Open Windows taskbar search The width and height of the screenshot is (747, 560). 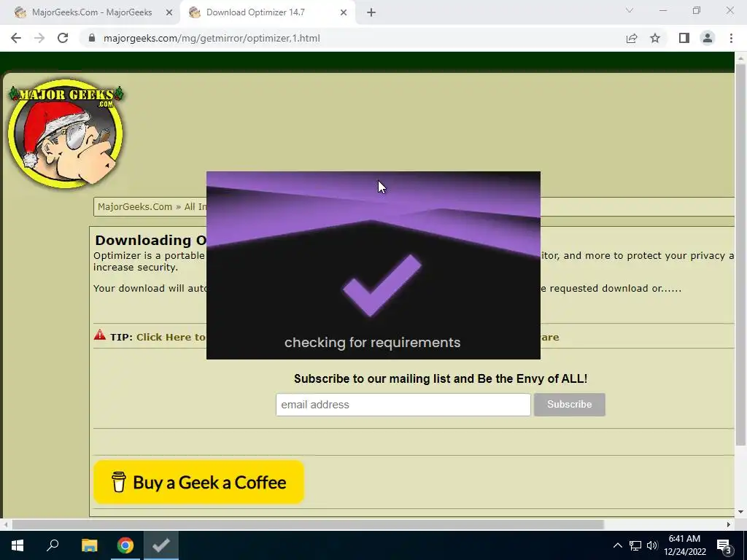pos(53,545)
